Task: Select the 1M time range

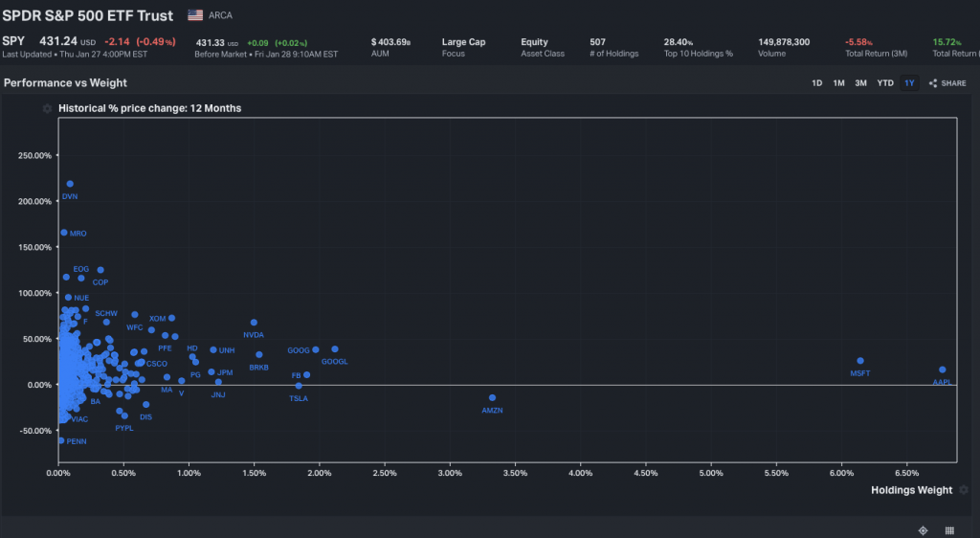Action: tap(838, 83)
